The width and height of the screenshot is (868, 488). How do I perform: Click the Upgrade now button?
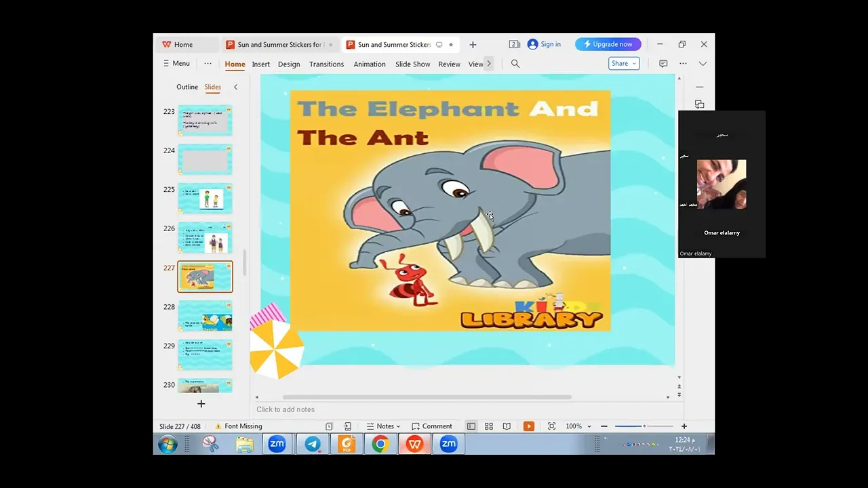(x=608, y=44)
